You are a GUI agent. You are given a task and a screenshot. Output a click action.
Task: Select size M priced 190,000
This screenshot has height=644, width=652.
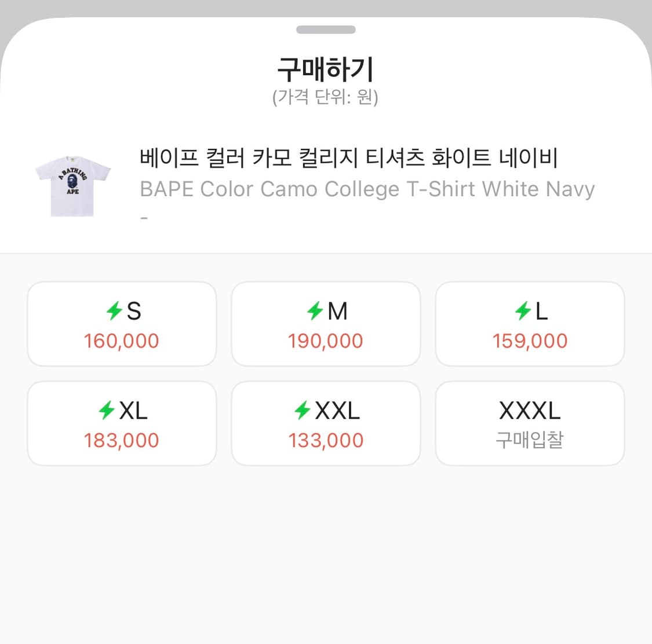[x=326, y=323]
